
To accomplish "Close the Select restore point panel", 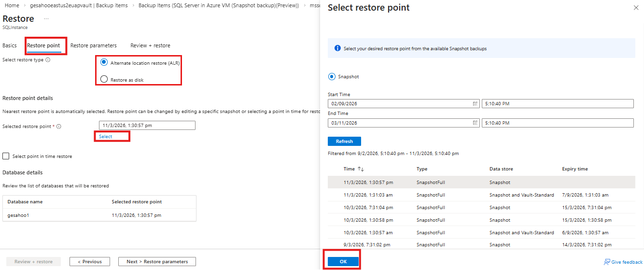I will point(635,8).
